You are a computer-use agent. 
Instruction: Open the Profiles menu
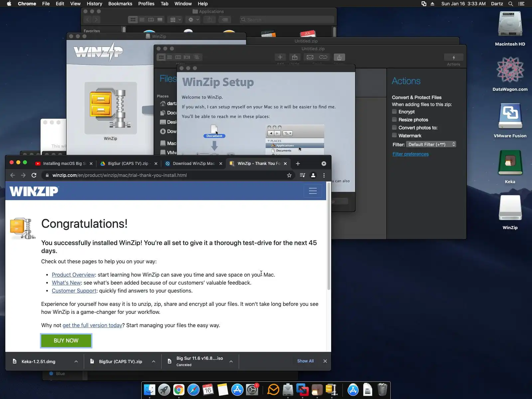click(146, 4)
